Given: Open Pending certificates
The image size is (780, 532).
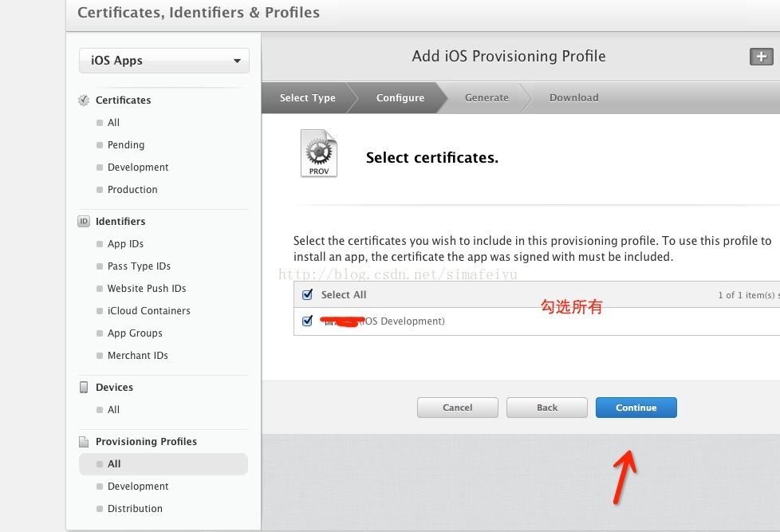Looking at the screenshot, I should pyautogui.click(x=126, y=145).
